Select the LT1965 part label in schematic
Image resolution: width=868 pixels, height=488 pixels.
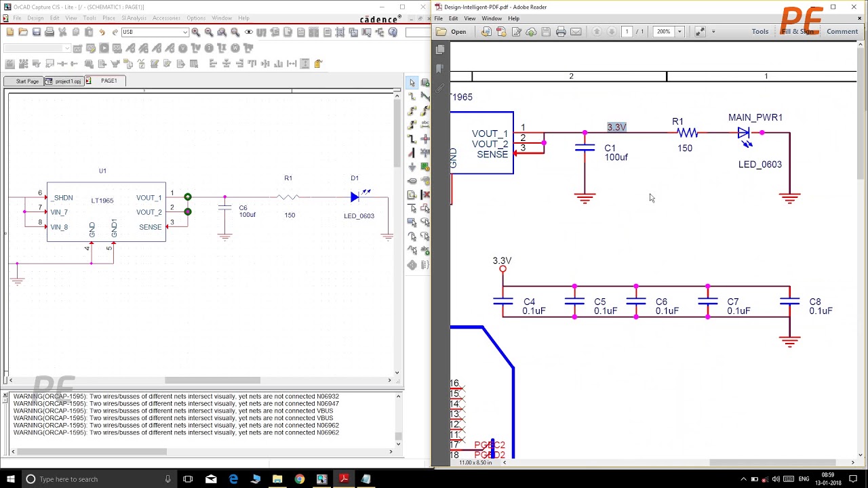(102, 201)
